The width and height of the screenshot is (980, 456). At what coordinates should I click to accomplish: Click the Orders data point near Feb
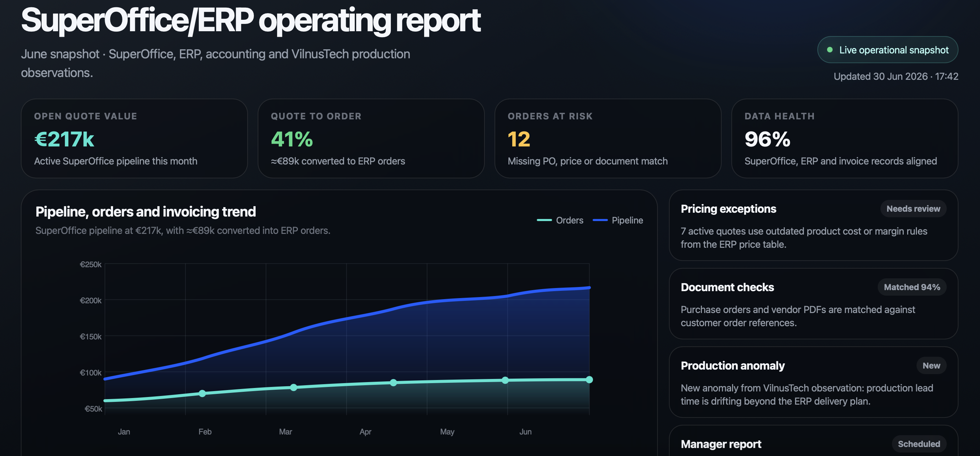coord(203,393)
